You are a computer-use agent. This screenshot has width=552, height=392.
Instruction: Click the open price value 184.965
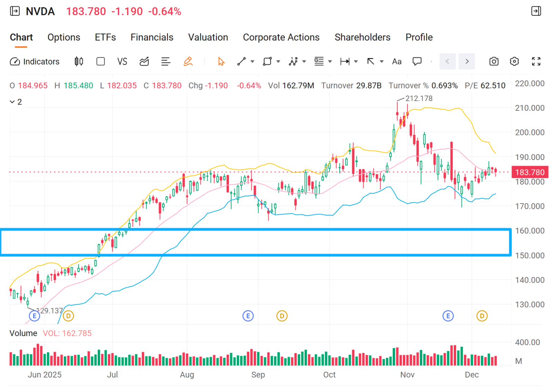point(33,86)
